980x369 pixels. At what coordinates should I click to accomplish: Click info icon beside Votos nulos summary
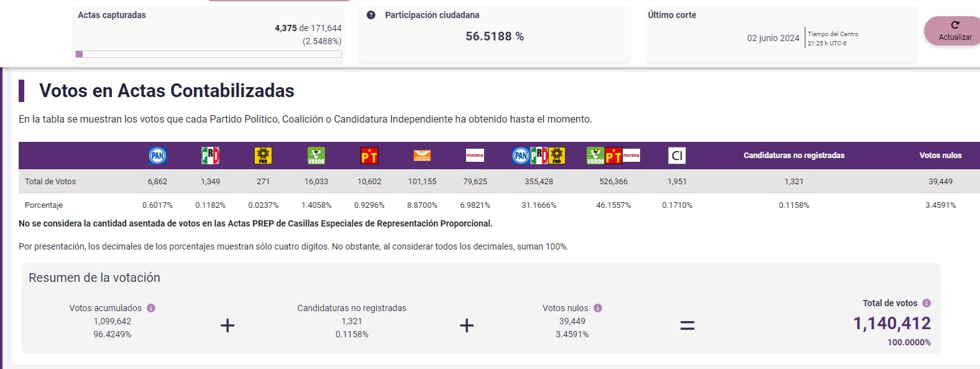tap(598, 308)
